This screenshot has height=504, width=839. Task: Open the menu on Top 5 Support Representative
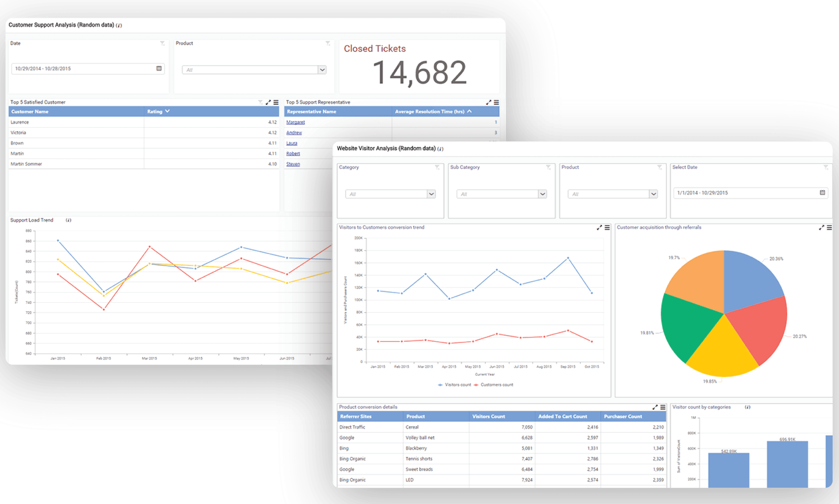(x=496, y=102)
